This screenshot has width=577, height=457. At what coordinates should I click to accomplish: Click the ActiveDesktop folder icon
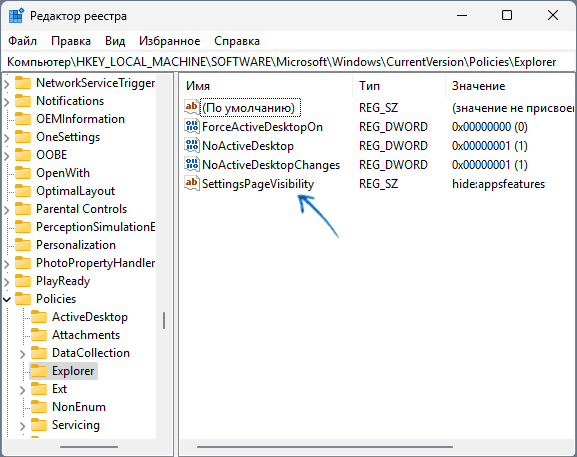point(39,317)
